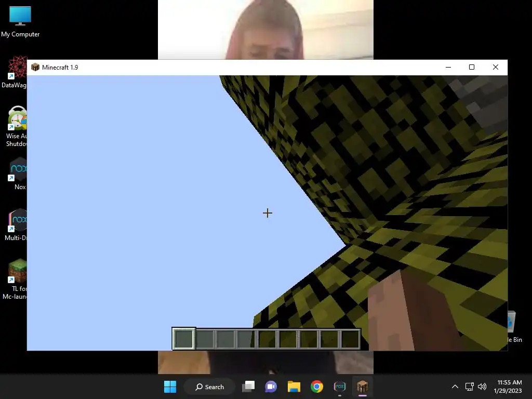Open the Chat taskbar icon
Viewport: 532px width, 399px height.
click(271, 387)
